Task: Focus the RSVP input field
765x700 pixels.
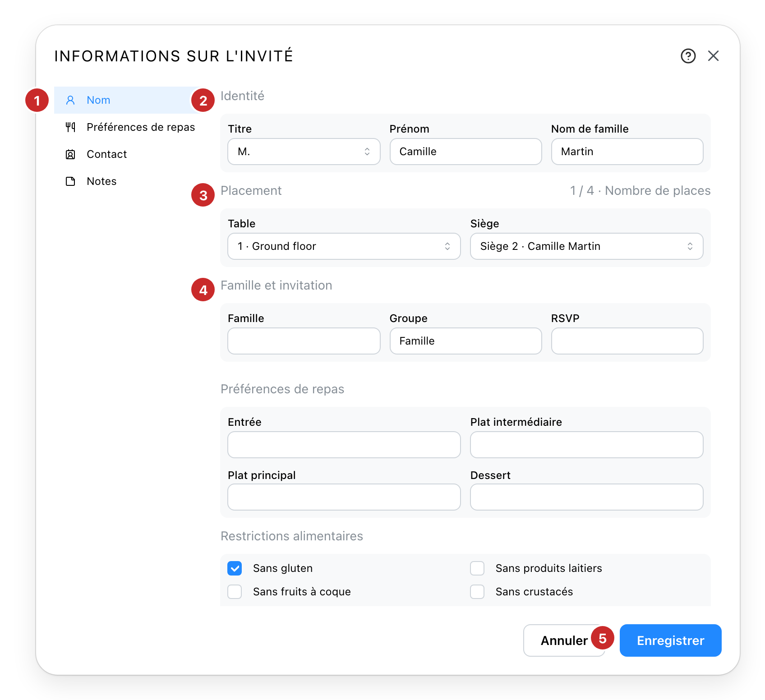Action: [627, 341]
